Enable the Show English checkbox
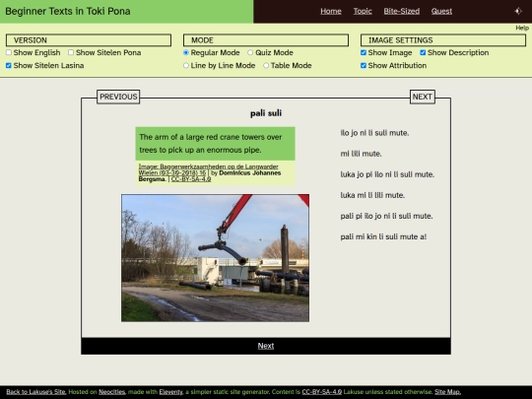 (9, 52)
